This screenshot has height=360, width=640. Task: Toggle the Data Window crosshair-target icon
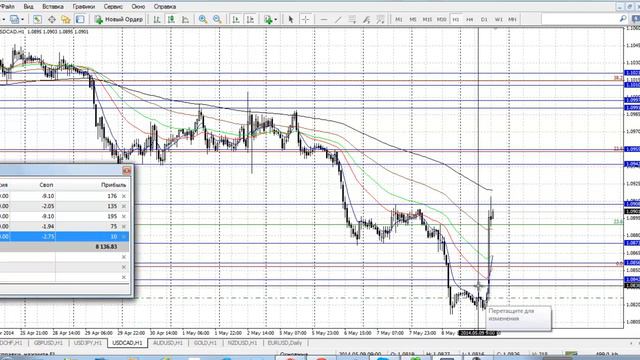[x=52, y=19]
